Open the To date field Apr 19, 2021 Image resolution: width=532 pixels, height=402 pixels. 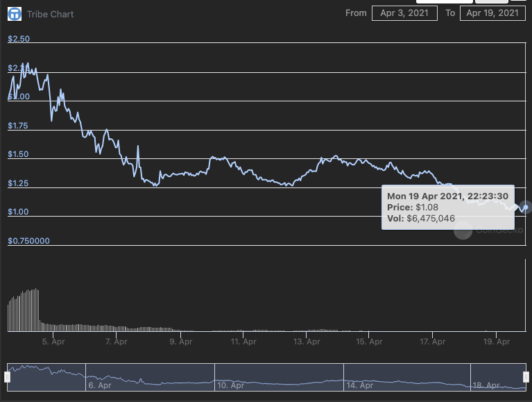click(492, 13)
